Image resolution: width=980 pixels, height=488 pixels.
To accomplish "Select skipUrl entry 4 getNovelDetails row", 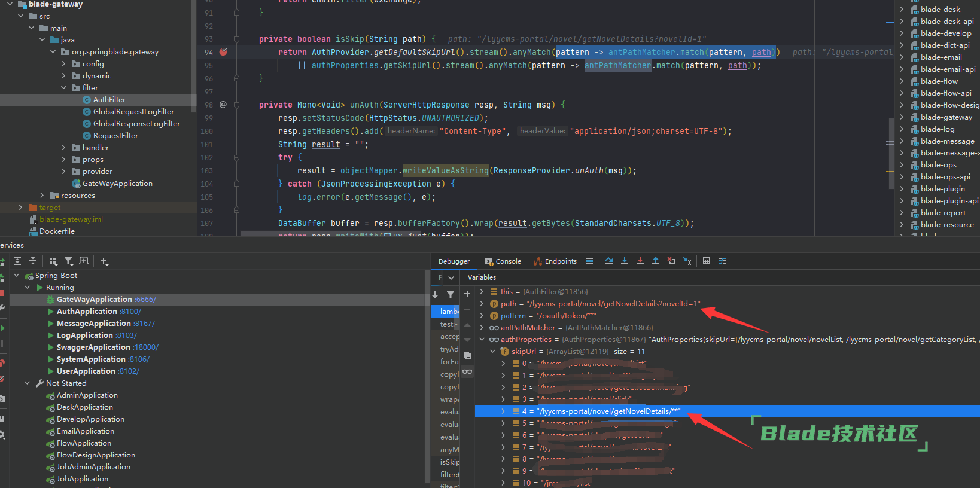I will (x=727, y=411).
